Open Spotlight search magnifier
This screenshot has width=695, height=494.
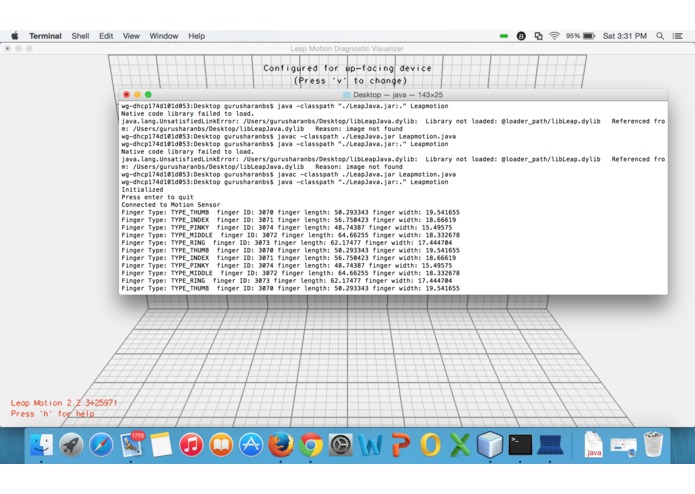pos(660,36)
